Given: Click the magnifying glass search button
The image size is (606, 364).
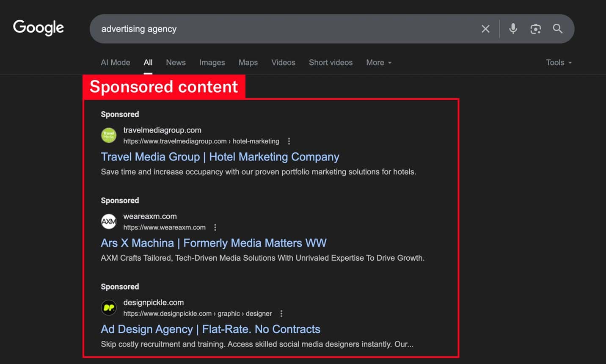Looking at the screenshot, I should [558, 29].
